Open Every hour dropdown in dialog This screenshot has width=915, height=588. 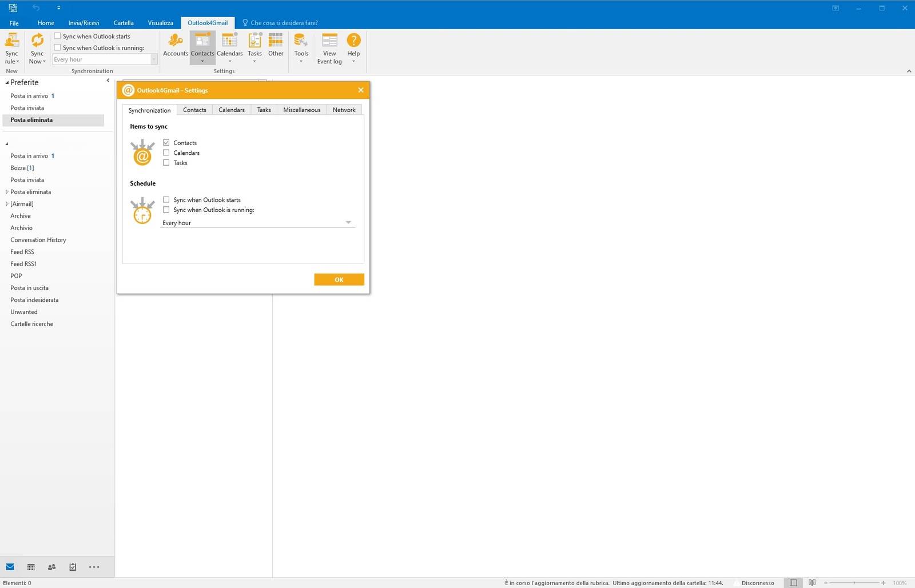click(x=258, y=223)
